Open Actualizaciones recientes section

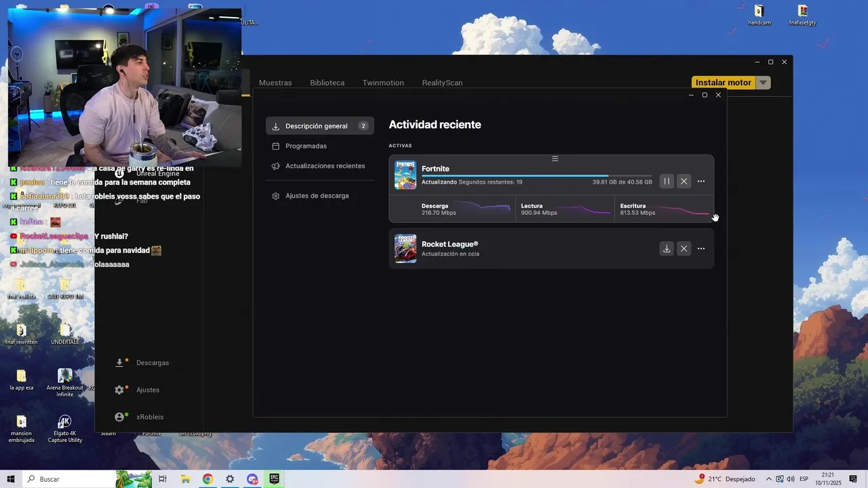click(319, 166)
